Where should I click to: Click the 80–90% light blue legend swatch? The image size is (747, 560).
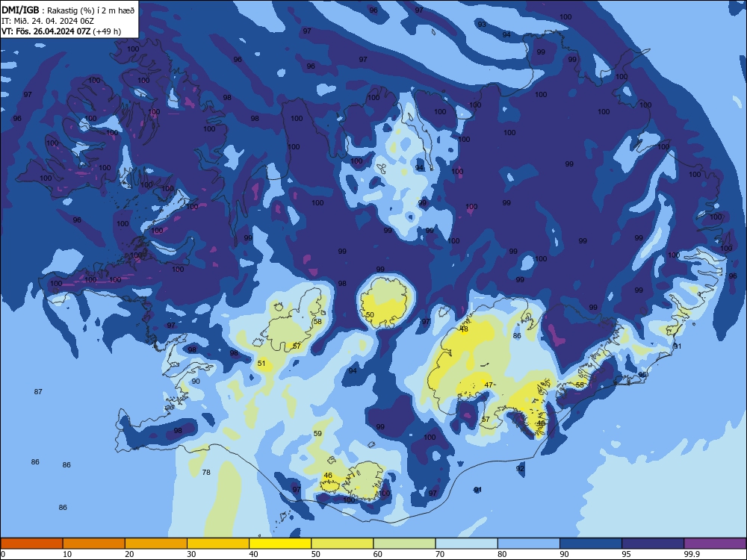pyautogui.click(x=529, y=544)
